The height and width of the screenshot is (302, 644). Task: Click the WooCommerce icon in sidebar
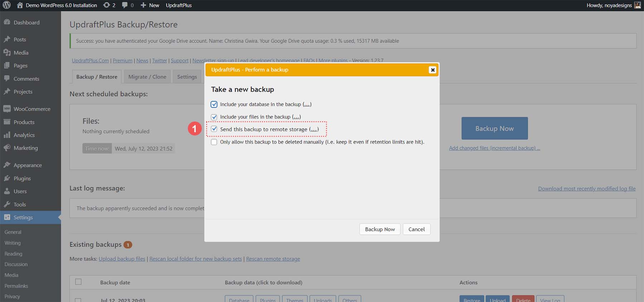pos(7,109)
